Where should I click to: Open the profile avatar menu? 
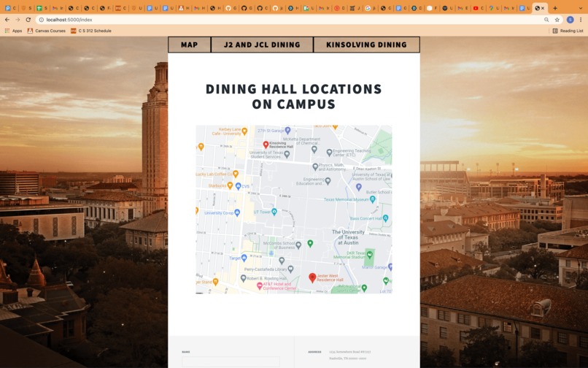(570, 20)
